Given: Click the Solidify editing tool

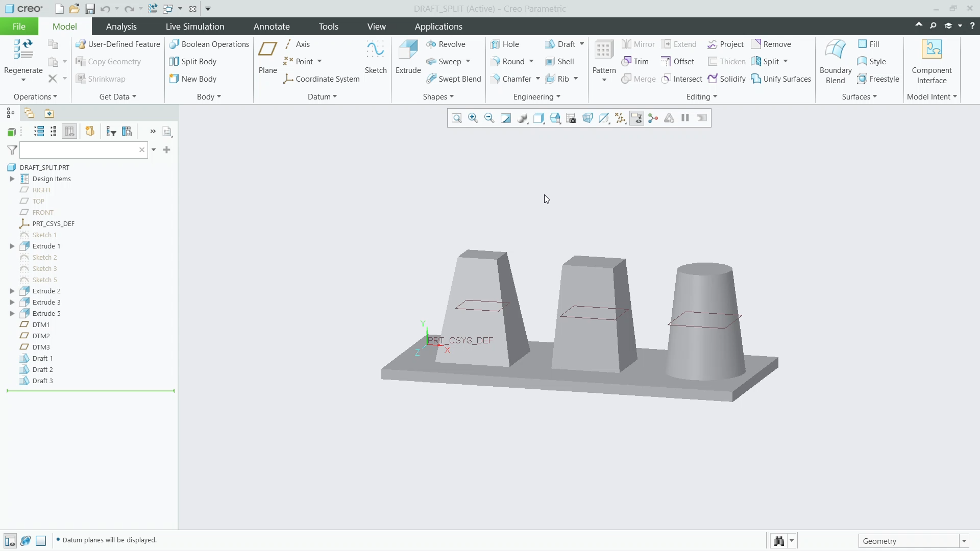Looking at the screenshot, I should pyautogui.click(x=727, y=79).
